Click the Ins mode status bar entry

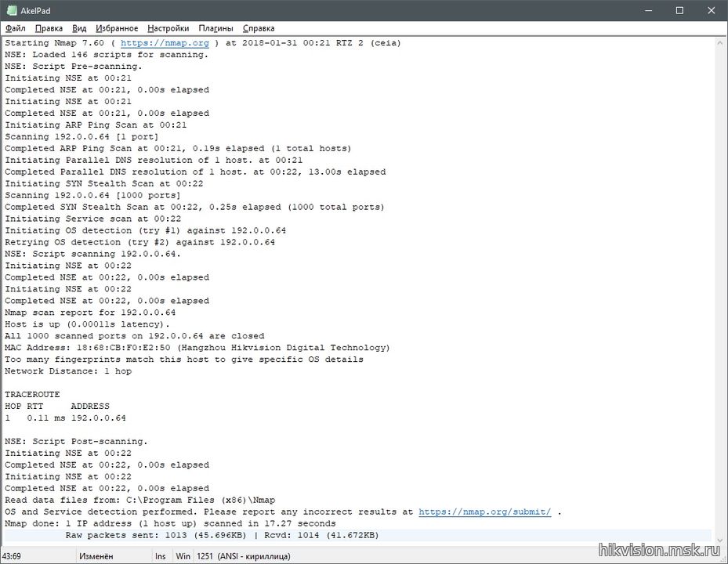tap(161, 556)
